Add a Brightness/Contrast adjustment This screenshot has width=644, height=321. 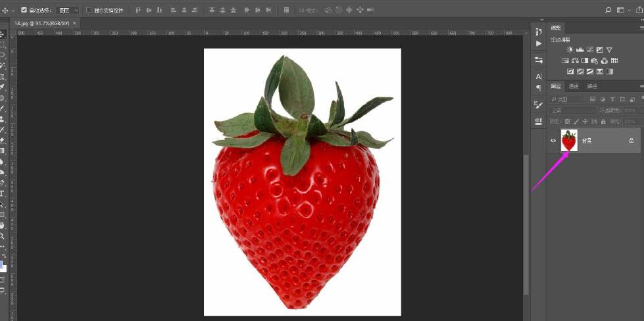click(570, 49)
